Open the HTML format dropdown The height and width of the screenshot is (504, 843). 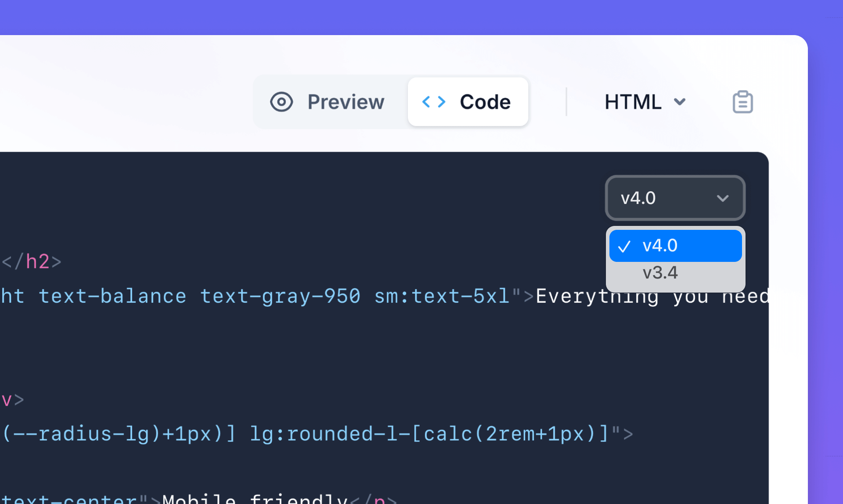(x=645, y=101)
